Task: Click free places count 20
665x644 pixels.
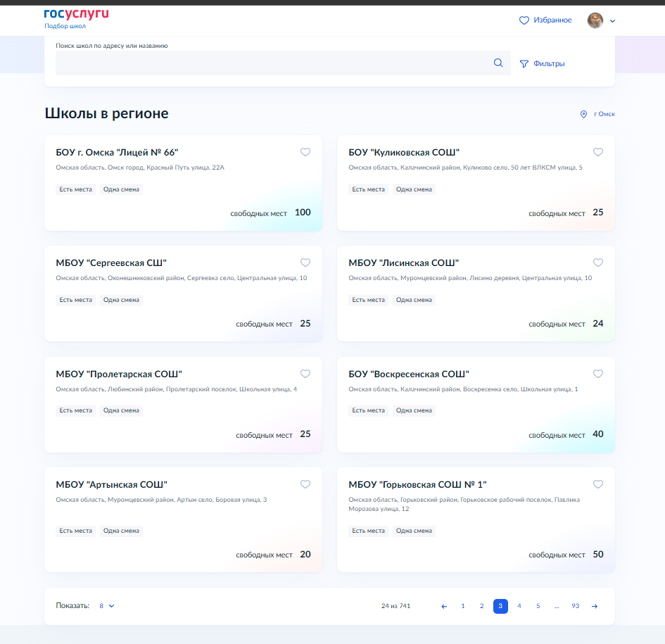Action: (x=305, y=554)
